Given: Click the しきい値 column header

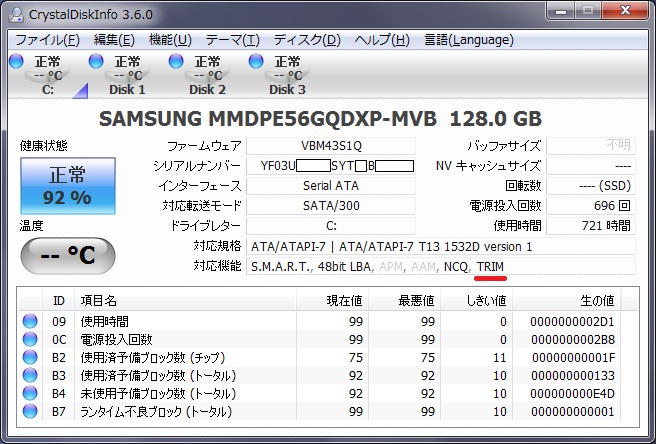Looking at the screenshot, I should tap(477, 300).
